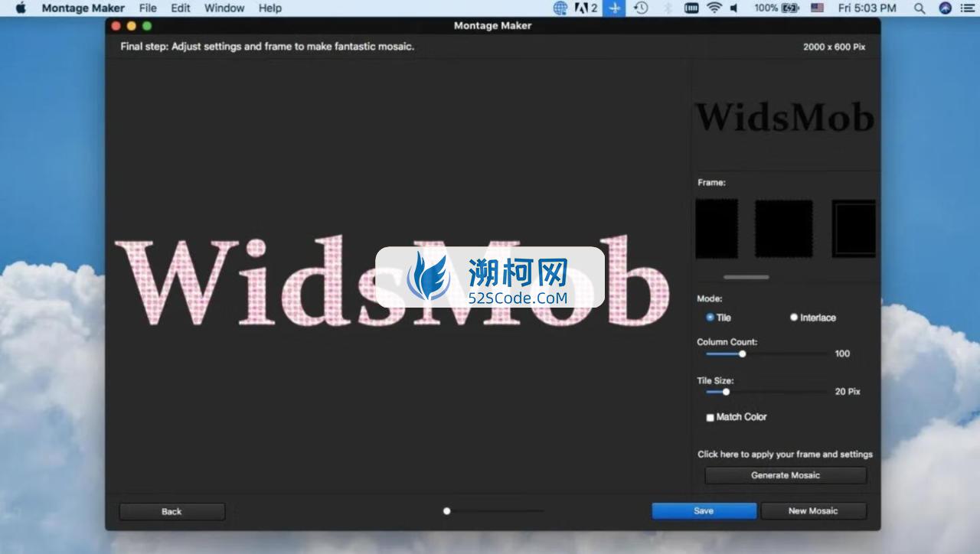This screenshot has height=554, width=980.
Task: Click Generate Mosaic button
Action: coord(786,475)
